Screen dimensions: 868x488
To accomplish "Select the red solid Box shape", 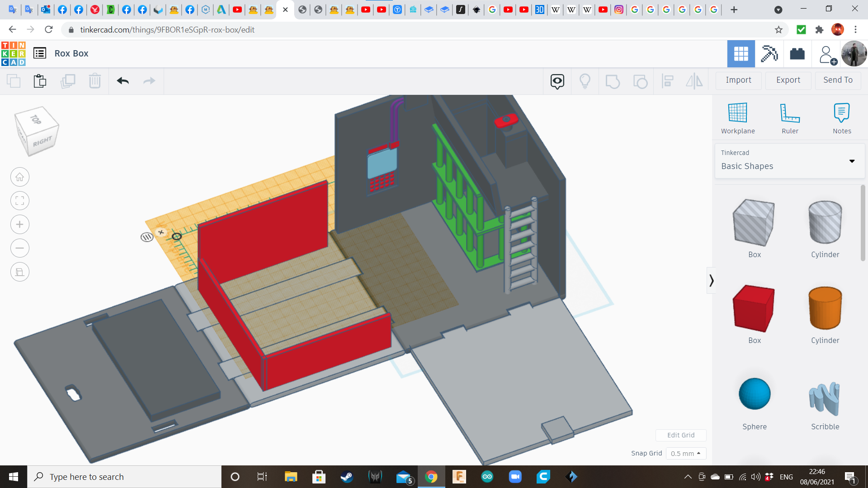I will click(754, 309).
